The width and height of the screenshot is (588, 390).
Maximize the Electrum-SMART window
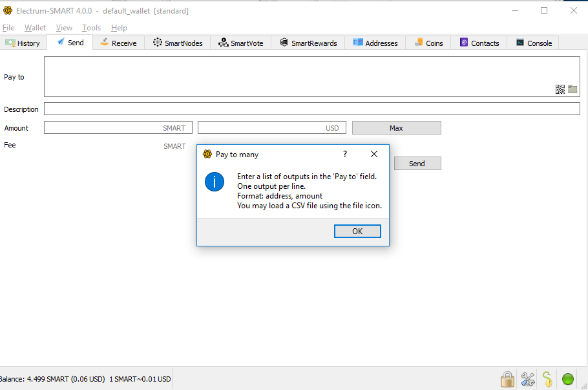click(544, 10)
